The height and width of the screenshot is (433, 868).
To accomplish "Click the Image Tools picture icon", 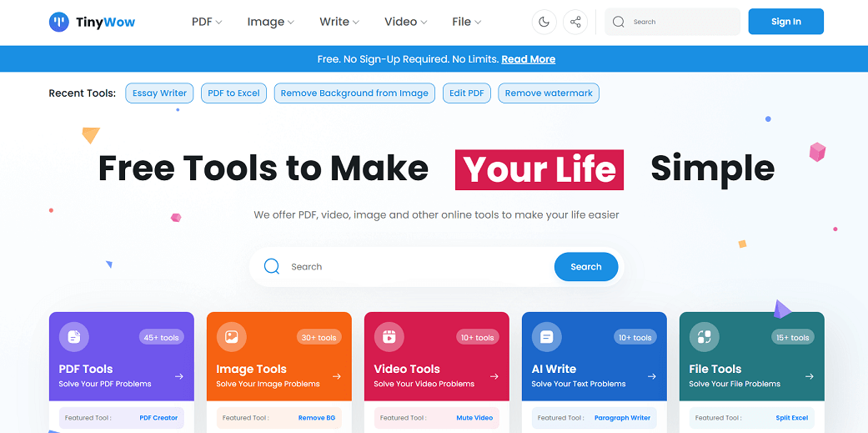I will click(232, 337).
